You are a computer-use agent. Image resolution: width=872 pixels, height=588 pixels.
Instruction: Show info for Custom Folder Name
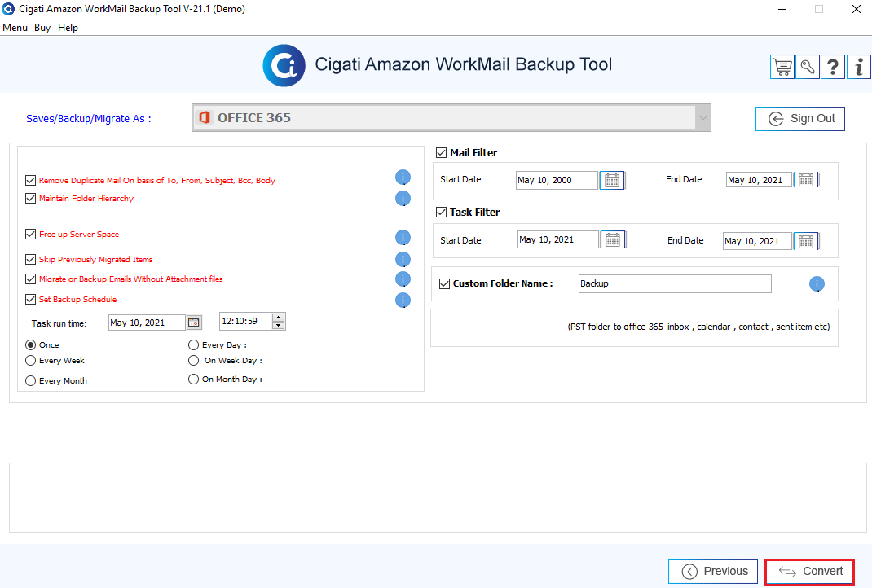point(817,284)
